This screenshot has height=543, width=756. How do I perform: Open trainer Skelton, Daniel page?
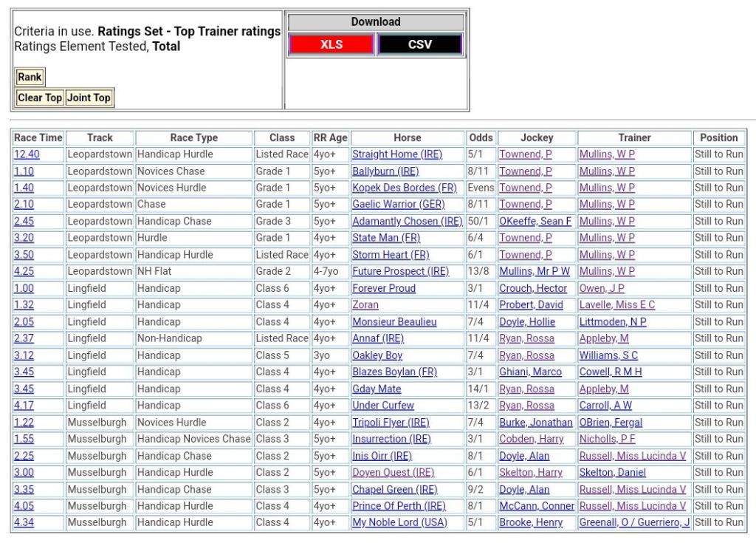pyautogui.click(x=612, y=473)
